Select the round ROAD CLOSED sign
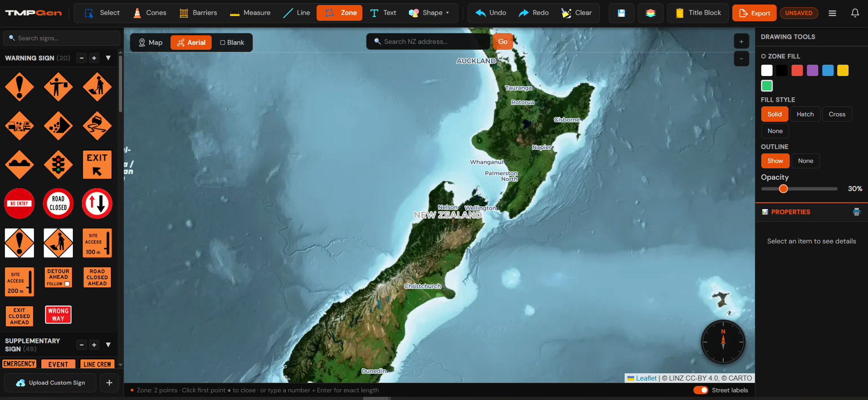868x400 pixels. pos(58,204)
